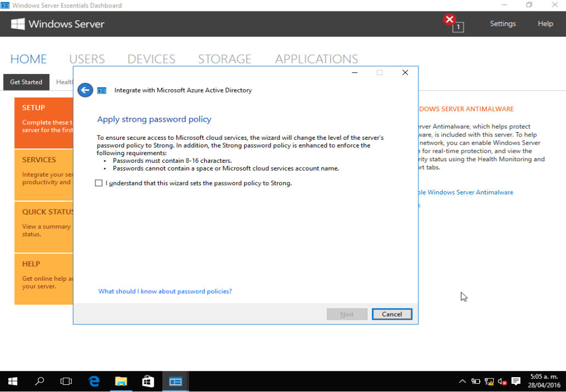This screenshot has height=392, width=566.
Task: Open the critical alerts red X indicator
Action: point(449,19)
